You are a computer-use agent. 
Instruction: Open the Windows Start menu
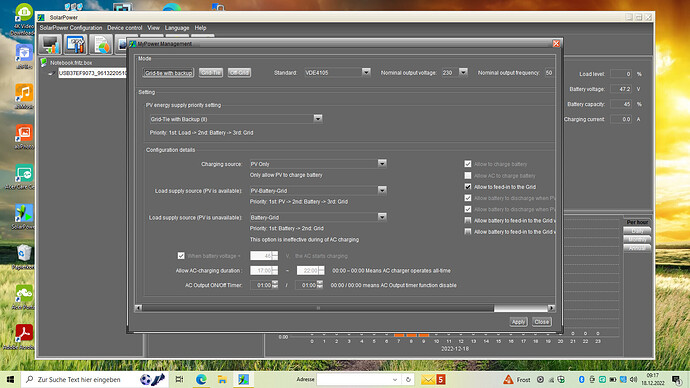tap(10, 379)
